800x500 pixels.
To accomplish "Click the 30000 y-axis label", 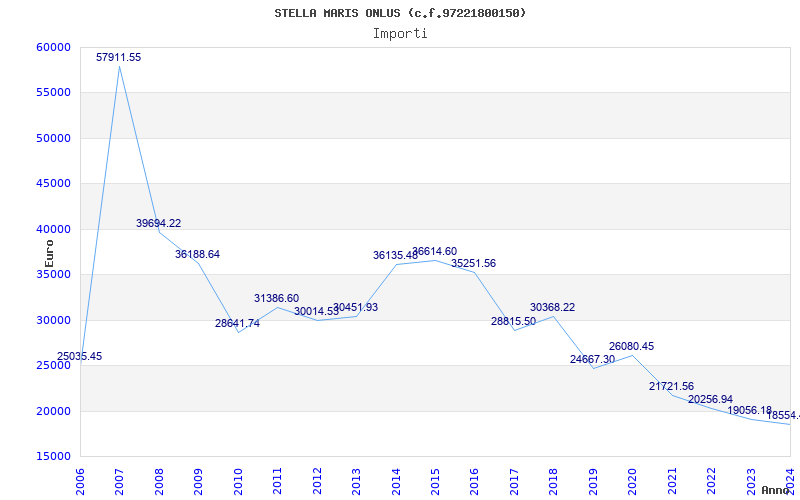I will point(53,320).
